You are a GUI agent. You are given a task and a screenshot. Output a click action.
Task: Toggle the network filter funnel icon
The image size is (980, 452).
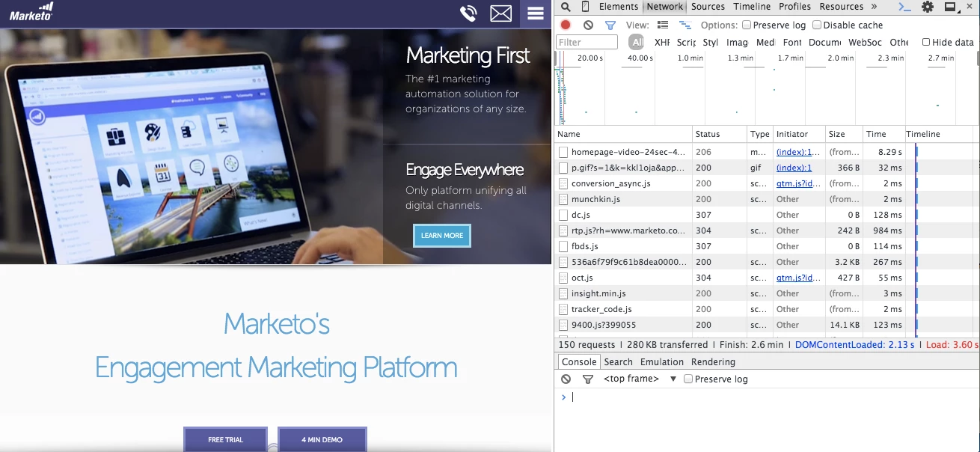pyautogui.click(x=610, y=25)
